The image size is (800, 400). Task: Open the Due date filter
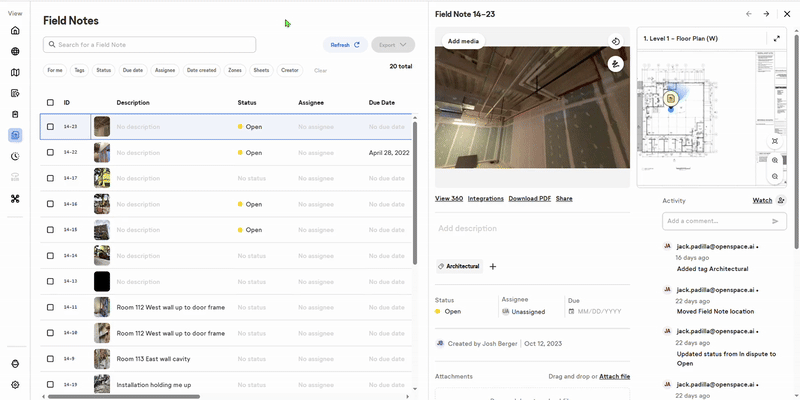point(133,70)
